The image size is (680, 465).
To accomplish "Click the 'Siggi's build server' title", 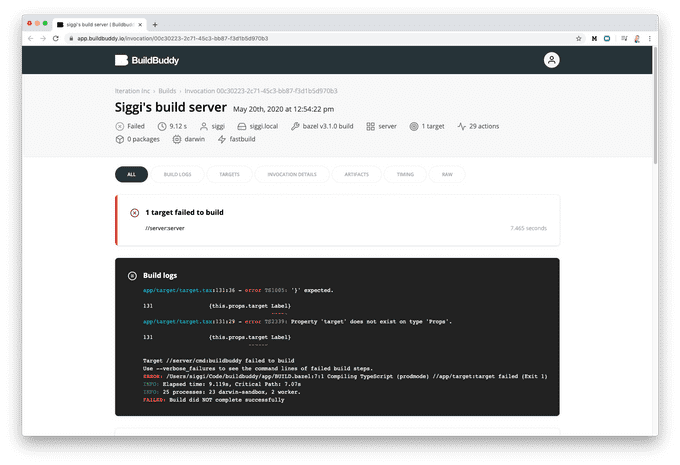I will tap(171, 107).
